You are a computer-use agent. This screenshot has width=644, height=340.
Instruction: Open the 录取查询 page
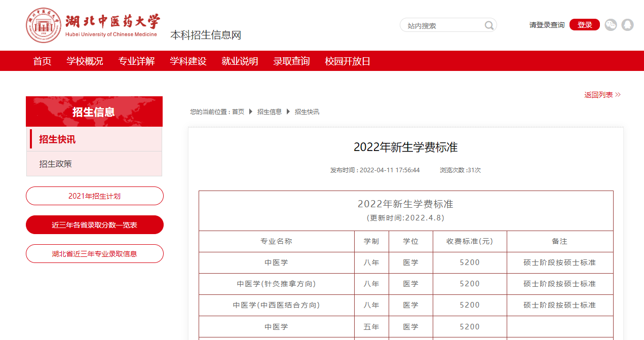click(291, 61)
